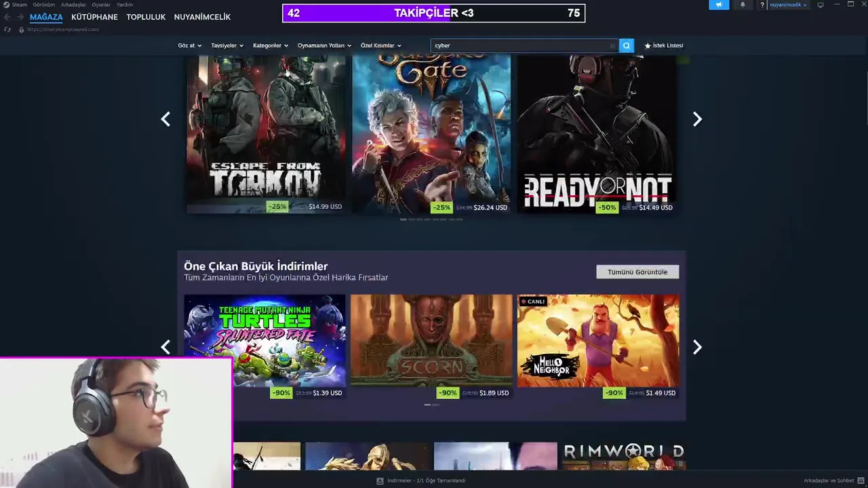
Task: Click the wishlist star icon
Action: click(648, 45)
